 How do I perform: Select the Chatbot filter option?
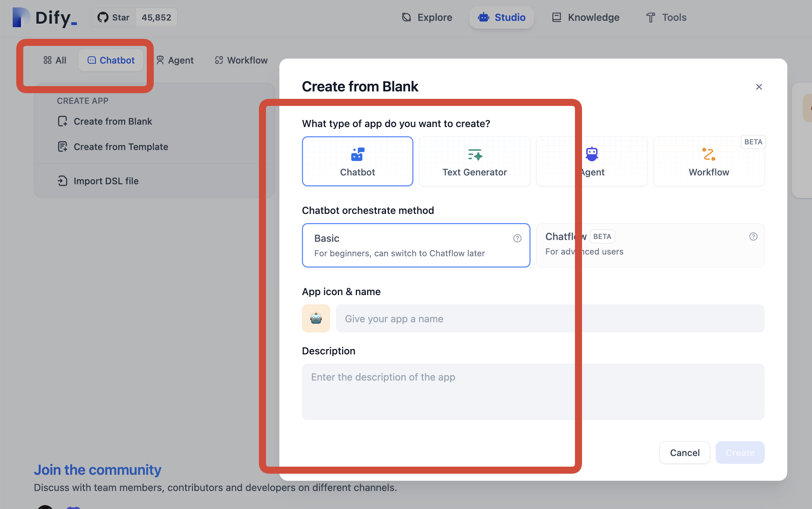[x=111, y=60]
